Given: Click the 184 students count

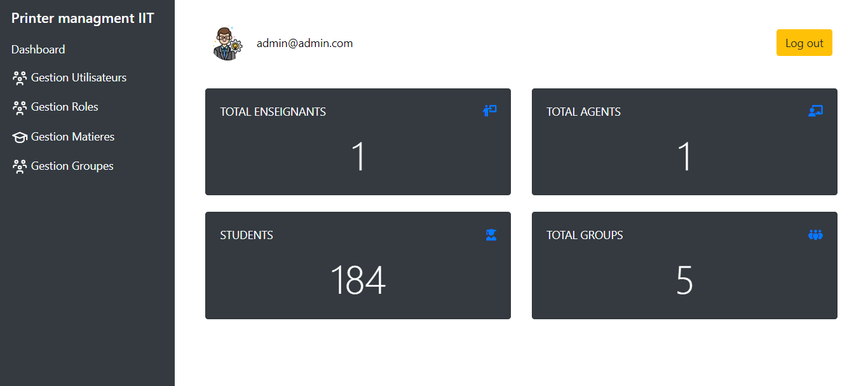Looking at the screenshot, I should [358, 280].
